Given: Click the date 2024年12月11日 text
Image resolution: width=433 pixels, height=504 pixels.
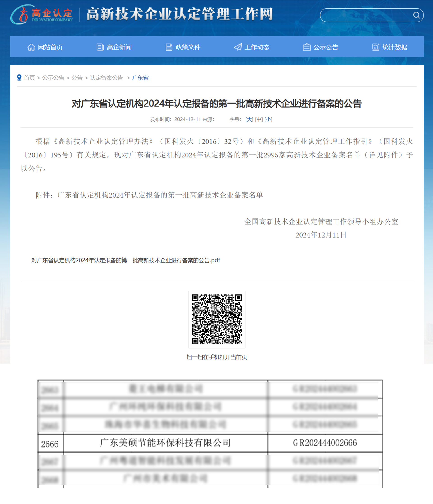Looking at the screenshot, I should pyautogui.click(x=321, y=235).
